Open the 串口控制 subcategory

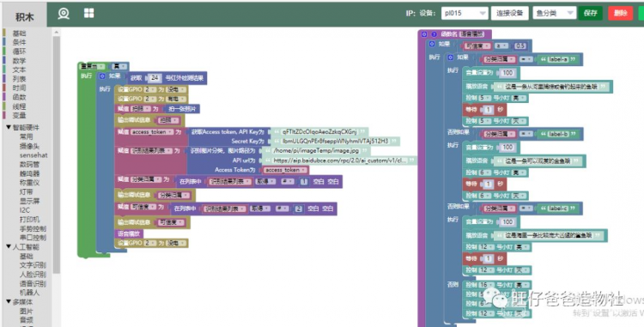click(x=33, y=238)
